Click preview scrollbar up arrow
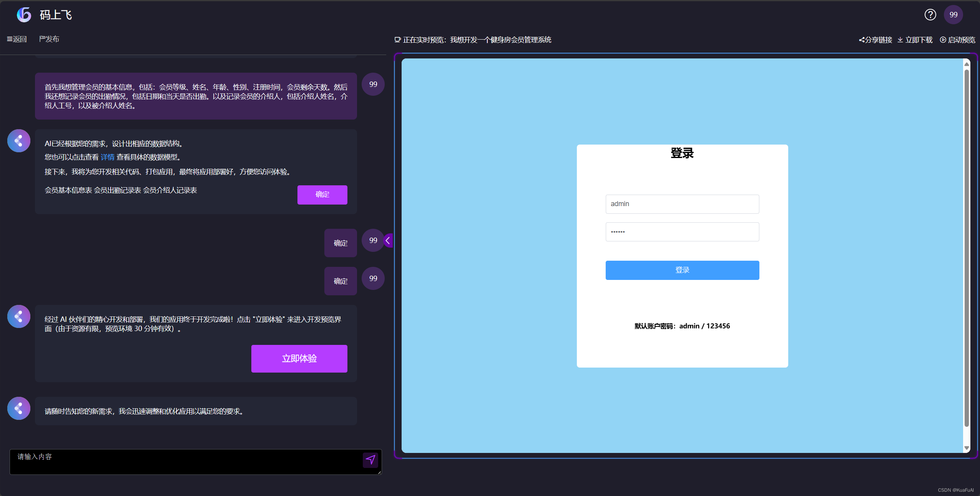Screen dimensions: 980x496 point(967,64)
